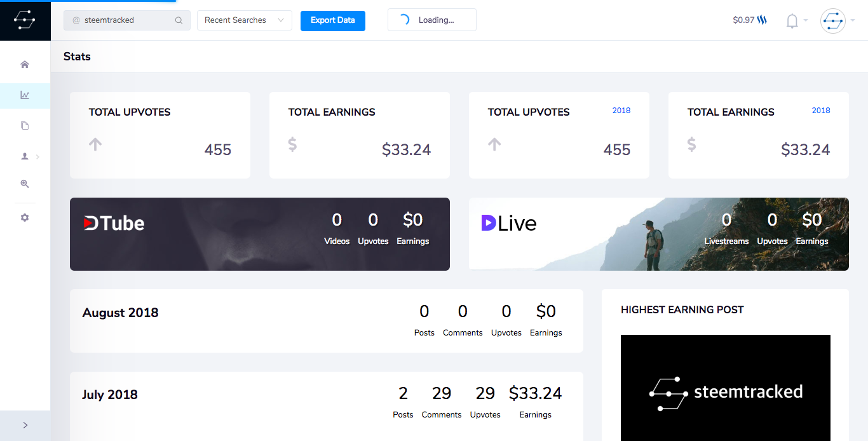Viewport: 868px width, 441px height.
Task: Expand the user submenu chevron in the sidebar
Action: point(38,156)
